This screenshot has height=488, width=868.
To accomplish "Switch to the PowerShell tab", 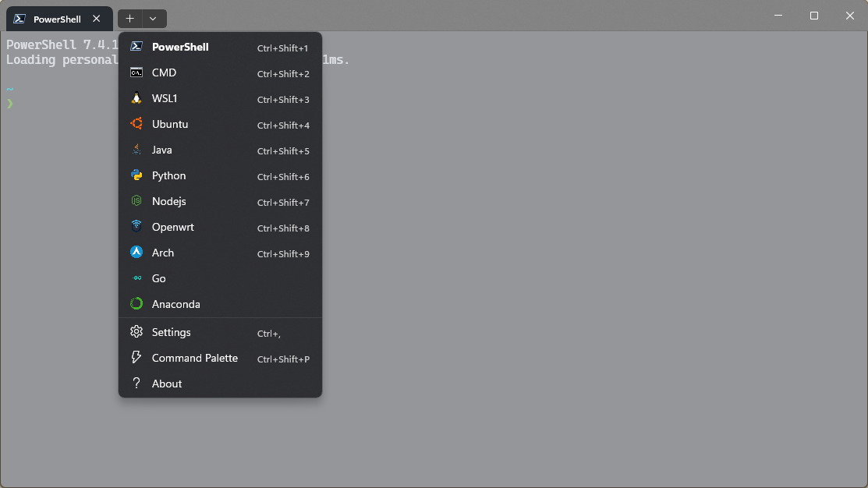I will pos(55,19).
